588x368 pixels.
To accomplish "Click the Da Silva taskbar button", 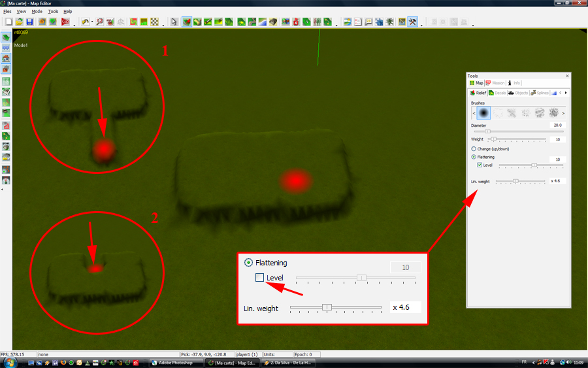I will click(287, 363).
